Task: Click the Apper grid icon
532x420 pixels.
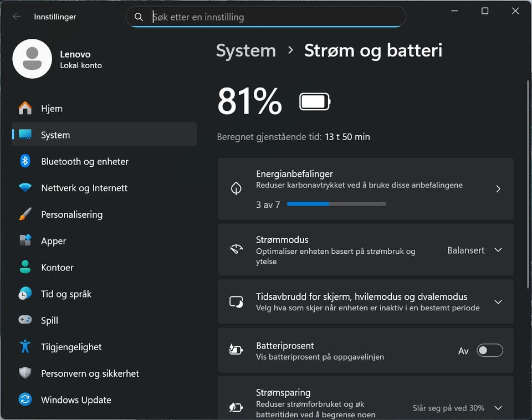Action: [25, 240]
